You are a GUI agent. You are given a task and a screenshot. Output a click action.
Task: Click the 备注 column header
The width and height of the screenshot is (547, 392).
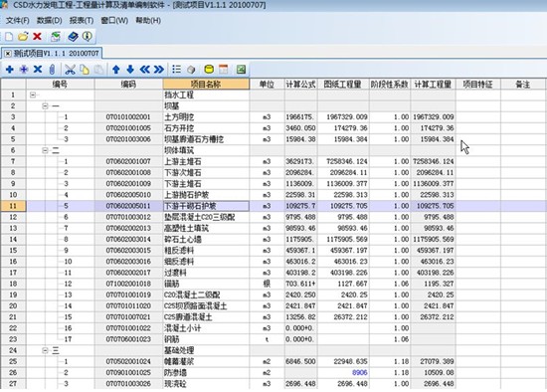(522, 85)
